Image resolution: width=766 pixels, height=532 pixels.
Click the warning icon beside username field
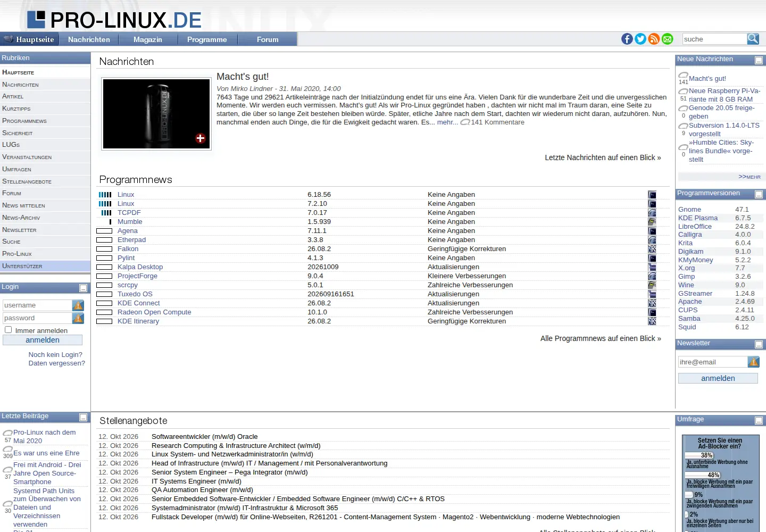point(78,305)
